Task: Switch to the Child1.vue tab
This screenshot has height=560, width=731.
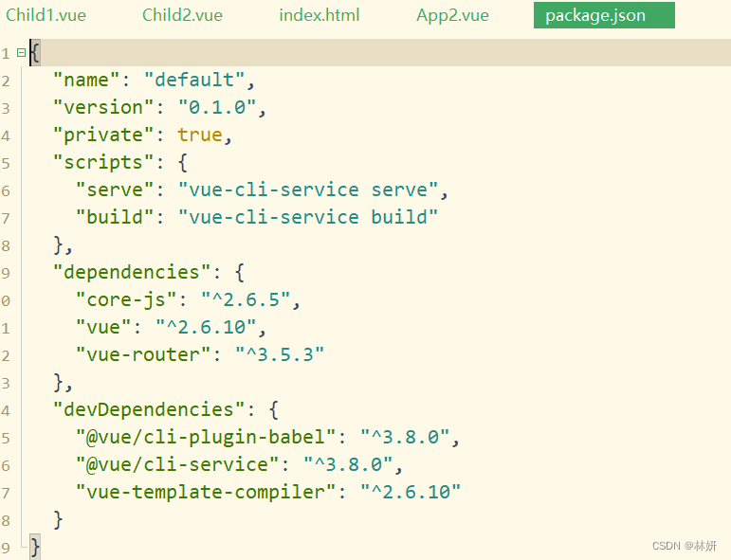Action: tap(46, 15)
